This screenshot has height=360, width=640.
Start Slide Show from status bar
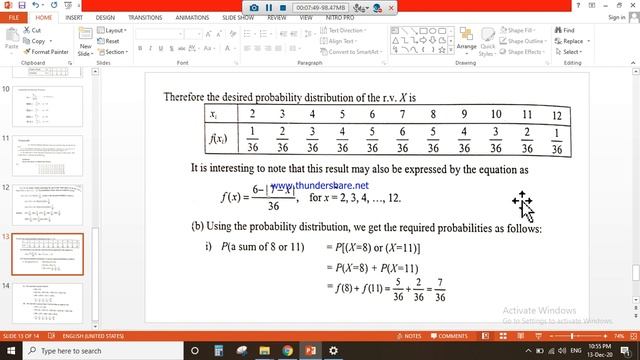[538, 336]
